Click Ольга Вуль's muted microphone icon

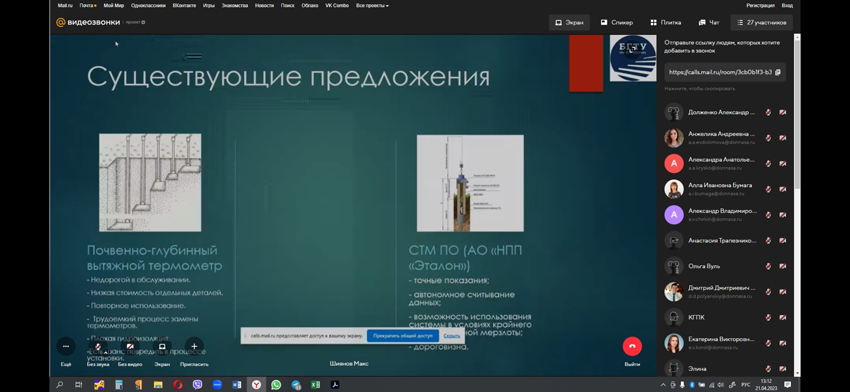click(768, 266)
